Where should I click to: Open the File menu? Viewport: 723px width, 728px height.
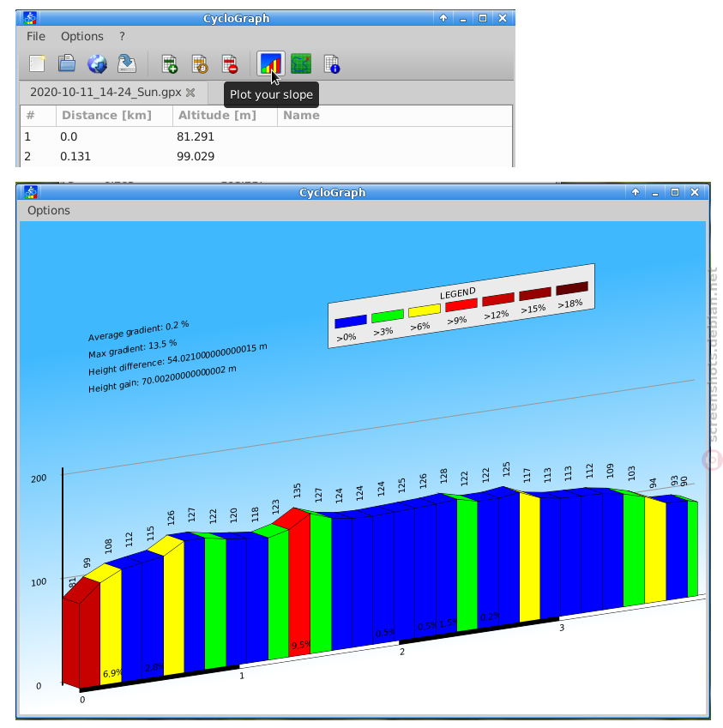coord(36,36)
